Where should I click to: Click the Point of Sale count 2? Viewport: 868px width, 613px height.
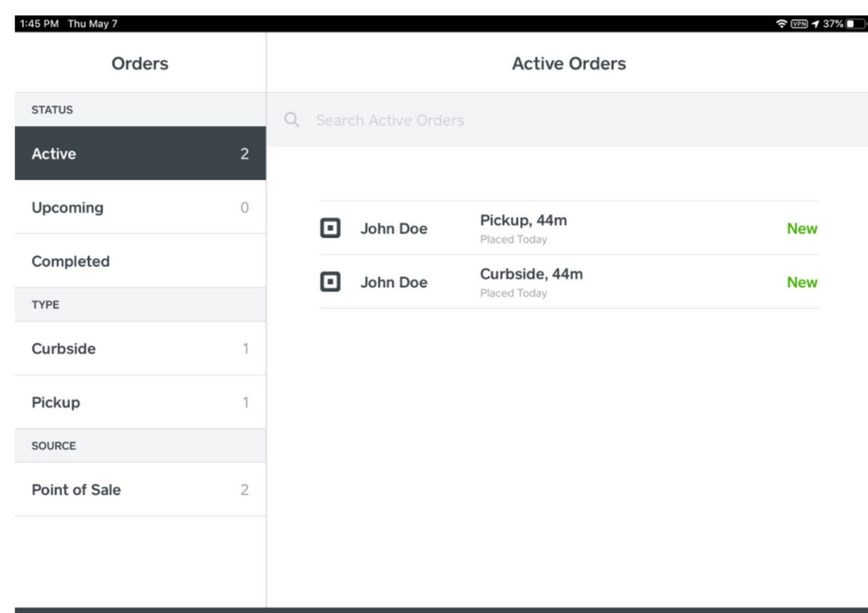[244, 490]
